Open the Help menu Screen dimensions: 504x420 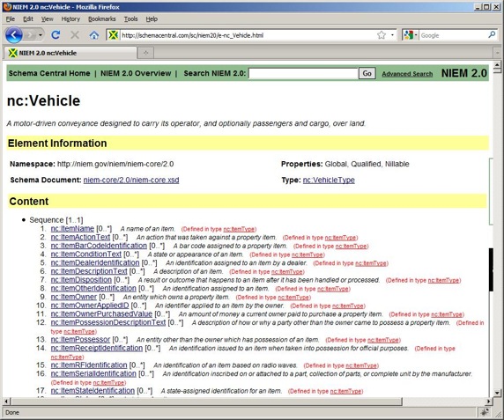(152, 19)
